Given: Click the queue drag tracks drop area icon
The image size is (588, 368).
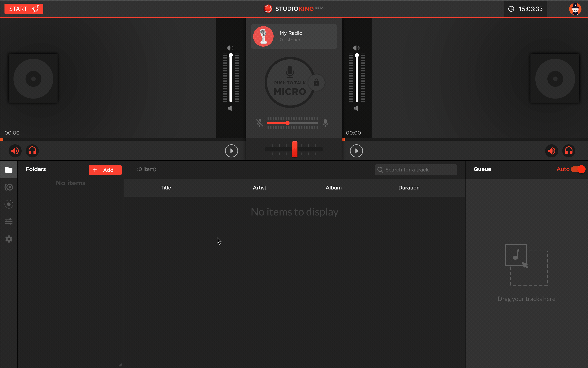Looking at the screenshot, I should pyautogui.click(x=526, y=265).
